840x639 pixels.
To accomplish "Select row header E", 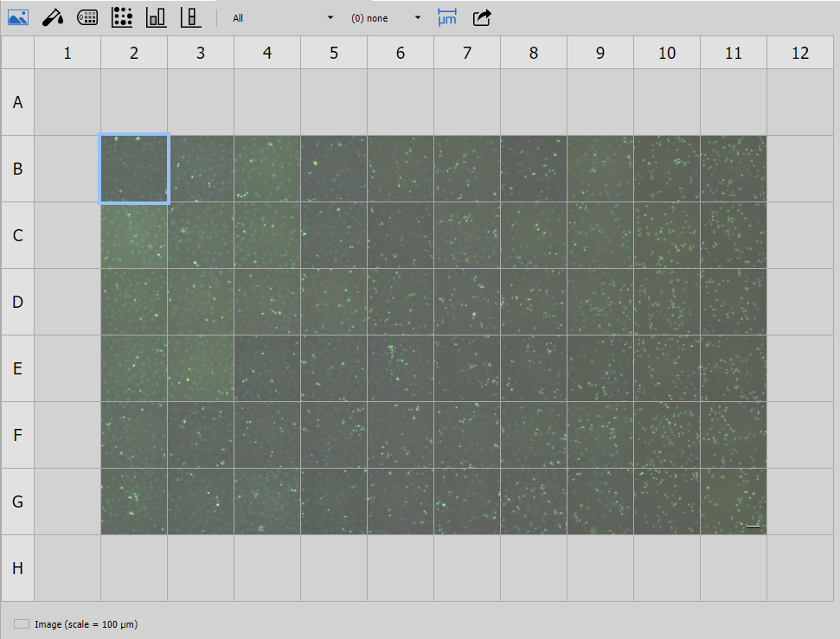I will [17, 368].
